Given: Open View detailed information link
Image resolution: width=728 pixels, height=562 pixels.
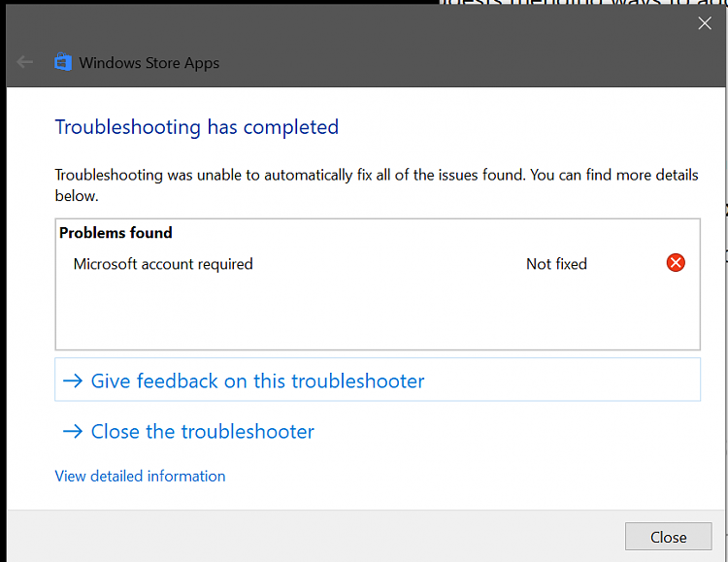Looking at the screenshot, I should 140,476.
